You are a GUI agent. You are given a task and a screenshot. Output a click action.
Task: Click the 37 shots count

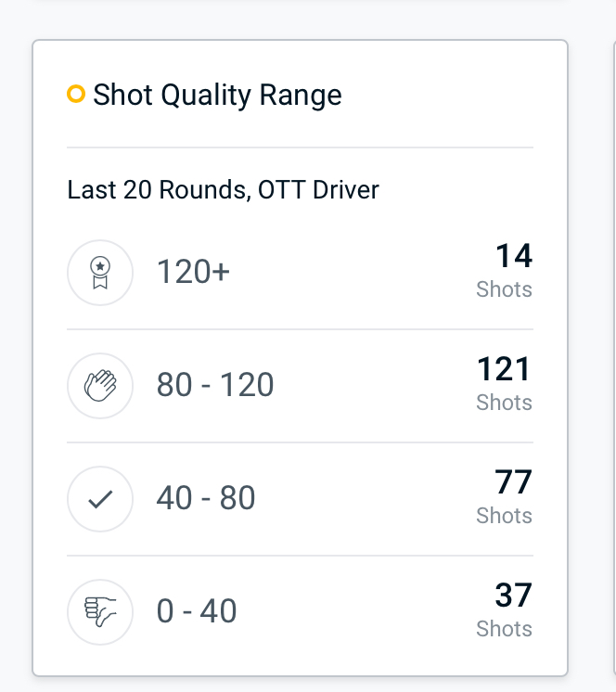click(513, 595)
